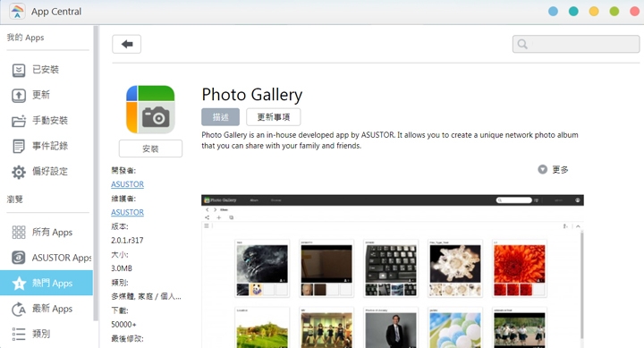Click the categories list icon
Viewport: 644px width, 348px height.
(x=19, y=334)
